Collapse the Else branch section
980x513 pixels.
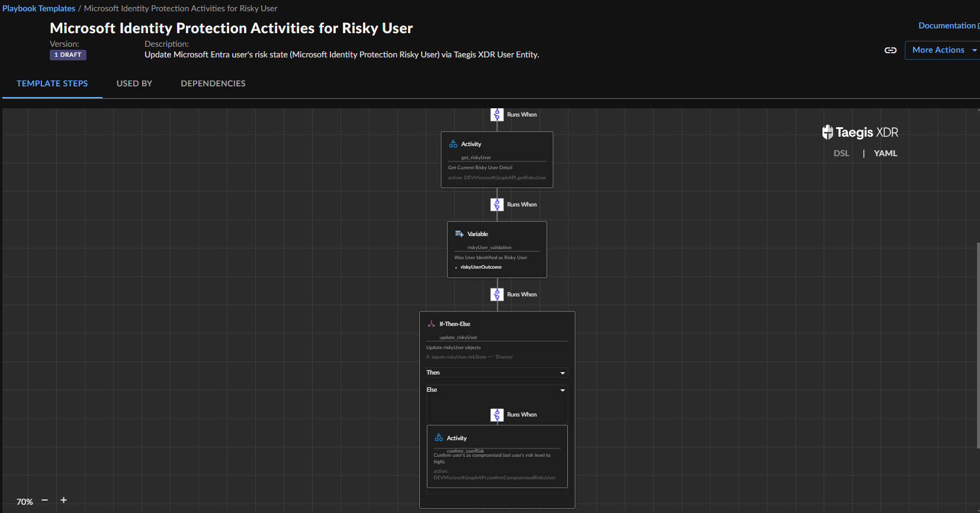[497, 390]
